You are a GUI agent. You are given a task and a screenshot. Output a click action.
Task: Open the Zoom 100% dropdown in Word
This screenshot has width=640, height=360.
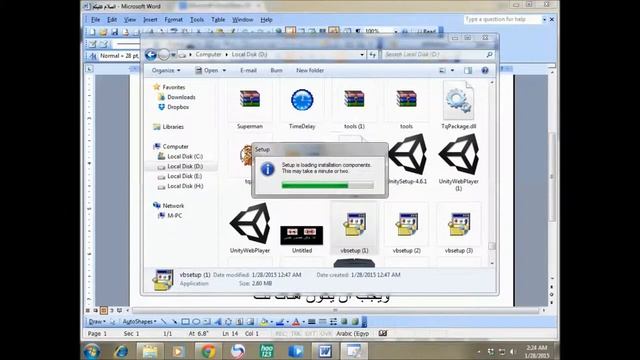click(x=396, y=31)
